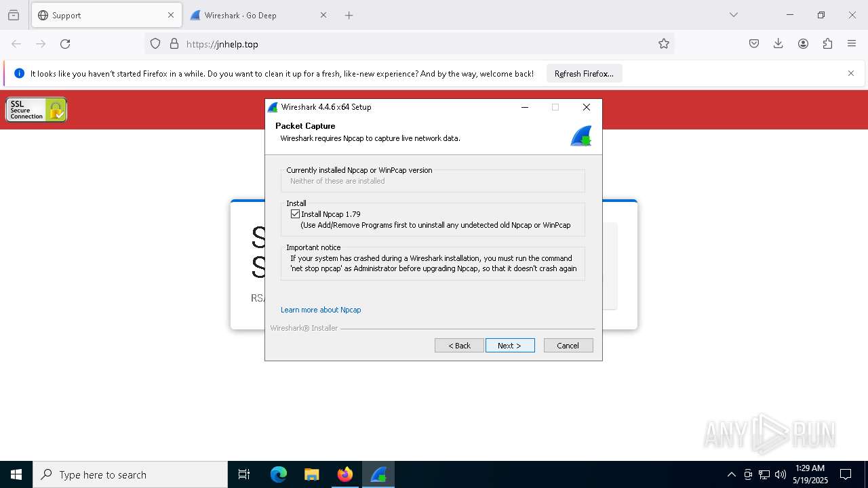
Task: Save page to Pocket
Action: [x=754, y=44]
